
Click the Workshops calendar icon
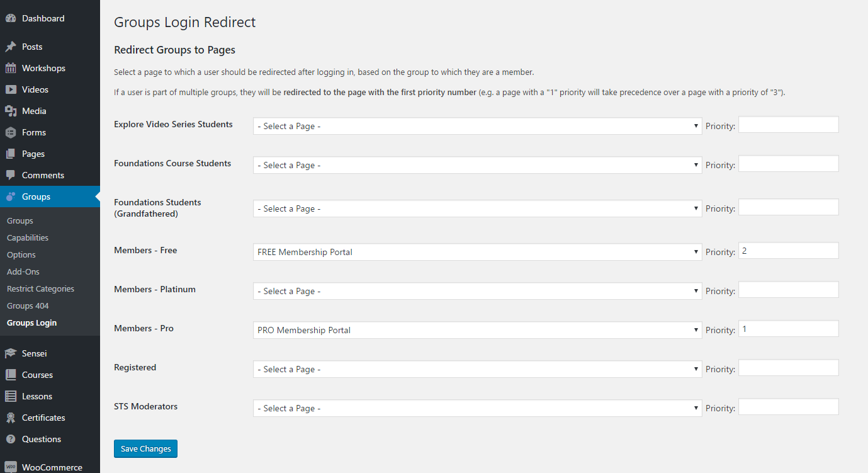coord(11,69)
